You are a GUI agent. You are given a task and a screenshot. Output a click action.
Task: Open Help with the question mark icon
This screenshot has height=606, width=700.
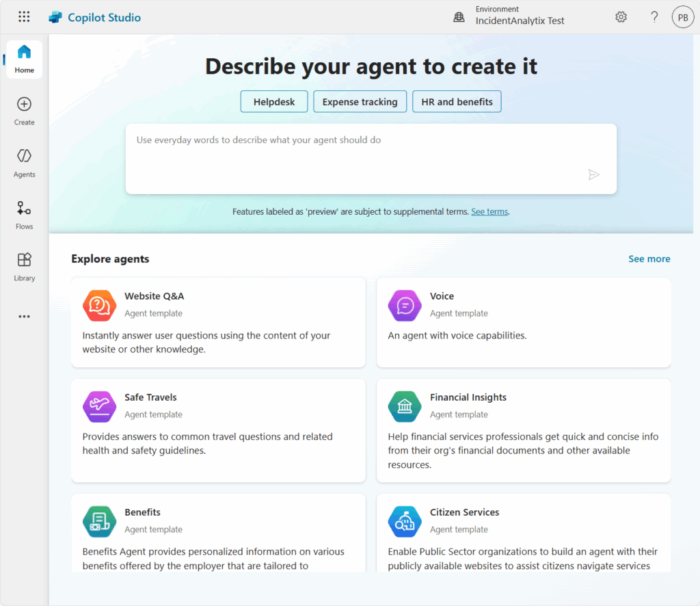point(654,17)
